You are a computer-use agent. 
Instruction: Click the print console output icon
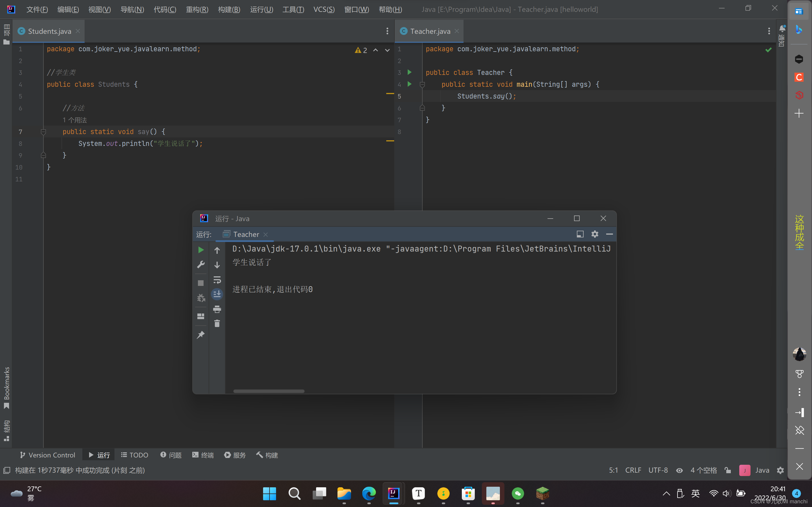pyautogui.click(x=217, y=309)
